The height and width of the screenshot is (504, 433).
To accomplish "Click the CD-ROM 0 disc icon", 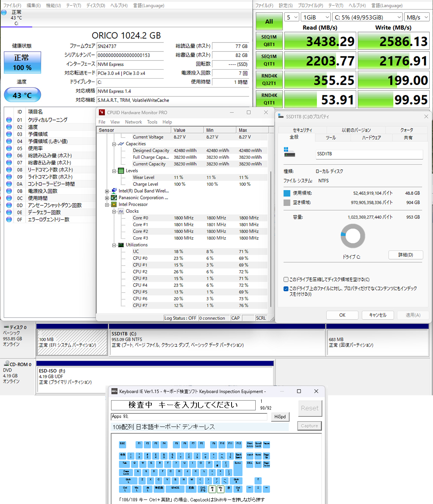I will tap(6, 364).
